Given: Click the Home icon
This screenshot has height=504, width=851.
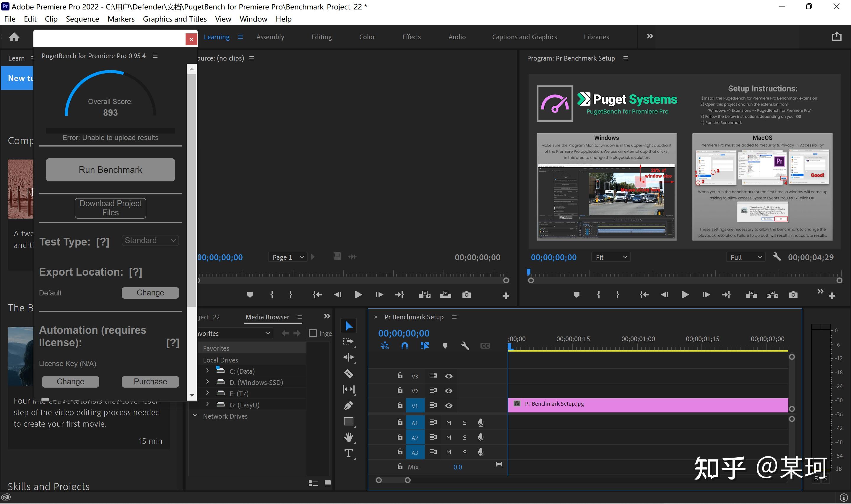Looking at the screenshot, I should tap(14, 37).
